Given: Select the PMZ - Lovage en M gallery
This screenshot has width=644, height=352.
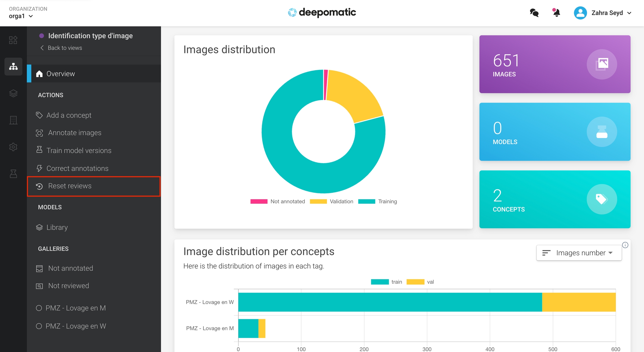Looking at the screenshot, I should 75,308.
